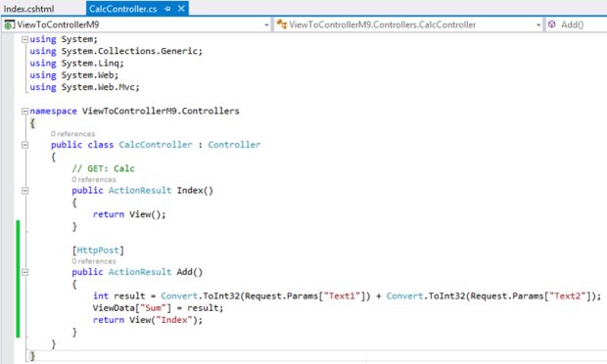Collapse the CalcController class block
The height and width of the screenshot is (364, 607).
coord(24,145)
